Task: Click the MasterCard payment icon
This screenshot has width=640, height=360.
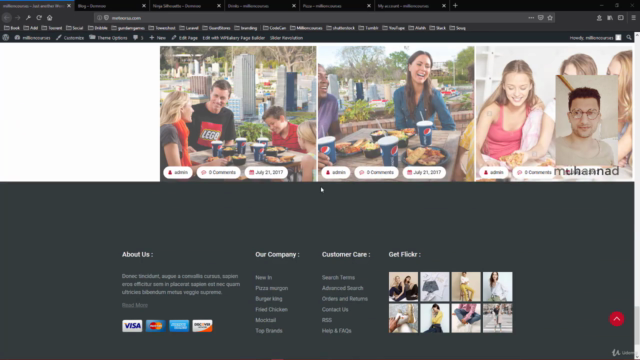Action: 156,326
